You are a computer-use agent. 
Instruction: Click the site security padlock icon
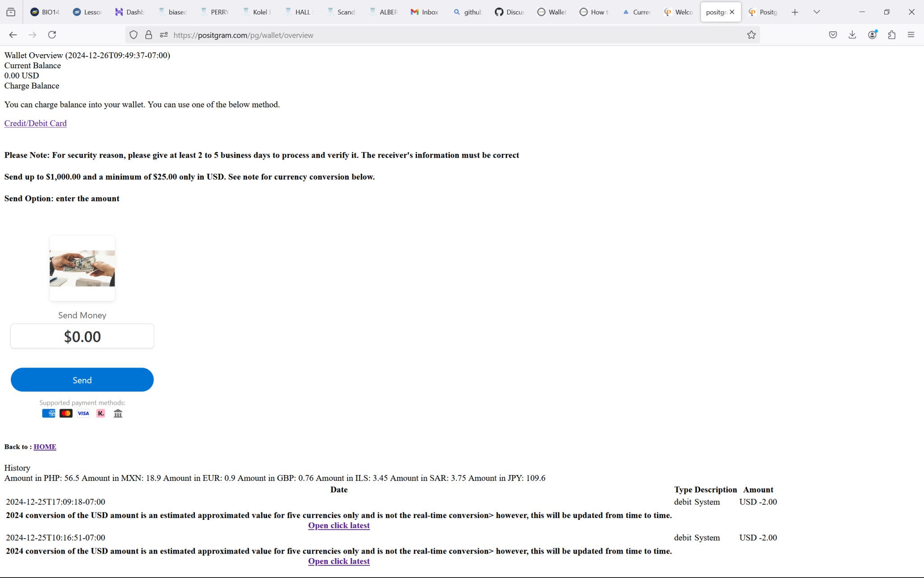pos(148,35)
